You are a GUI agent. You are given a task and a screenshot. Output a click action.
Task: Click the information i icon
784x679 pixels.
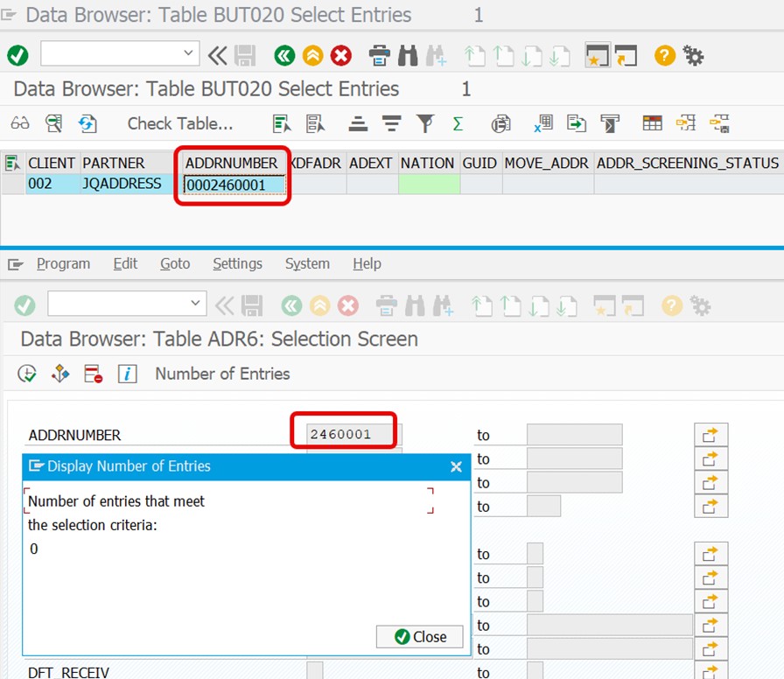point(128,374)
